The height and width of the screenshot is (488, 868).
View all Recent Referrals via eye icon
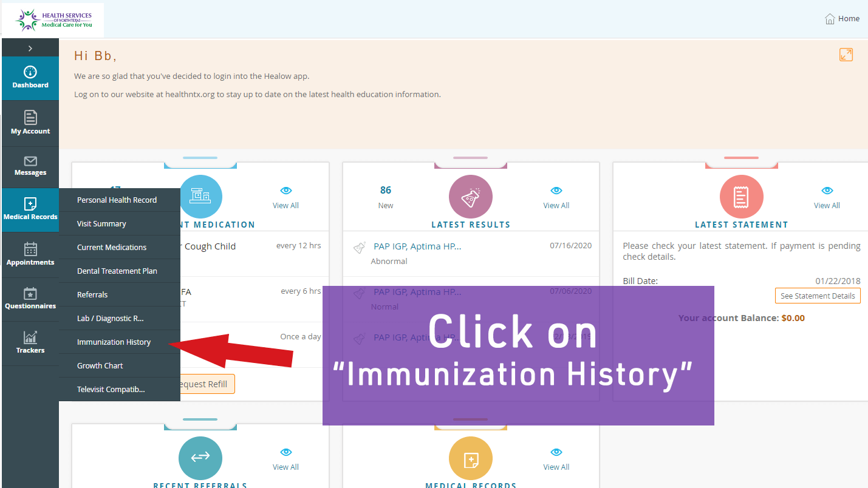tap(285, 452)
